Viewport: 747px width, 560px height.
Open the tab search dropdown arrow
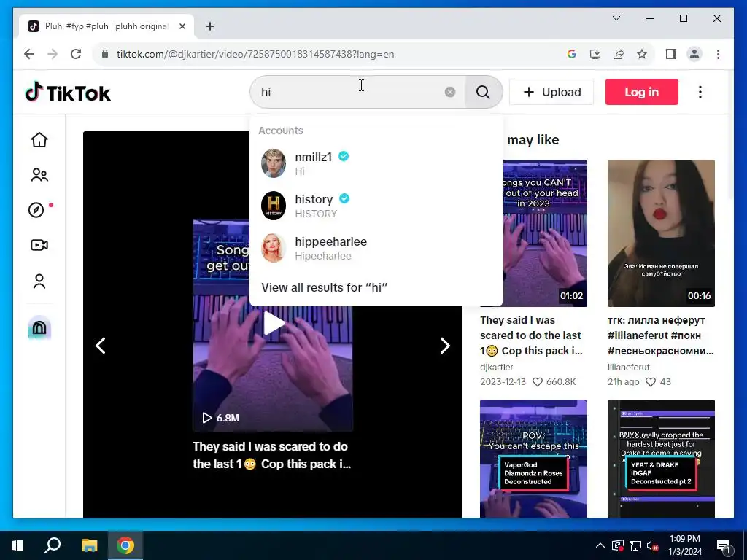pyautogui.click(x=616, y=18)
